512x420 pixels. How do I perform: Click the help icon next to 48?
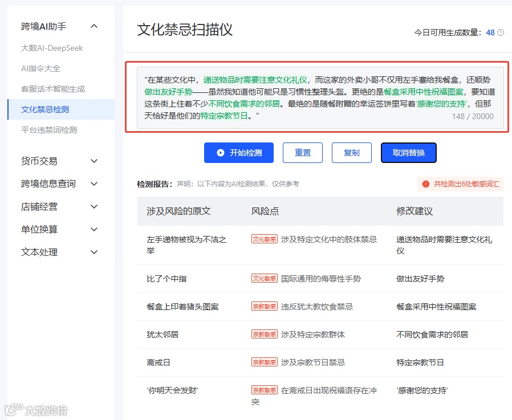[500, 32]
